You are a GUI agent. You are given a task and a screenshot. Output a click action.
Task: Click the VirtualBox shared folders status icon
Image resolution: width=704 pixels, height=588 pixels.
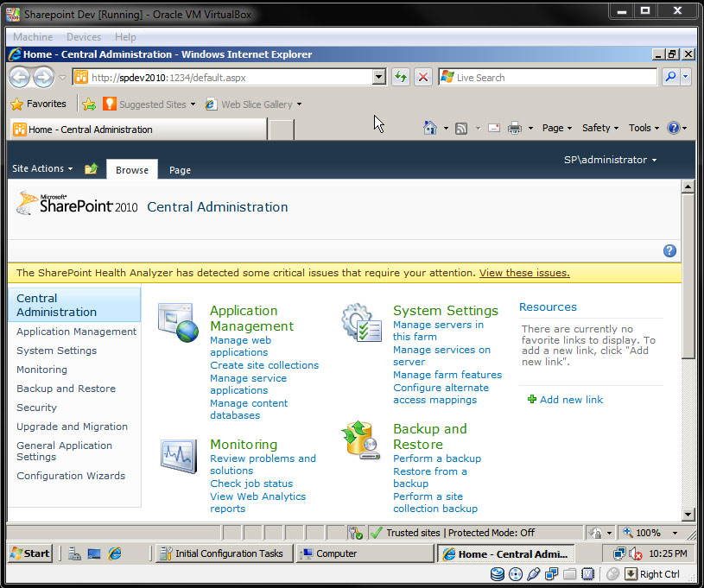point(570,574)
